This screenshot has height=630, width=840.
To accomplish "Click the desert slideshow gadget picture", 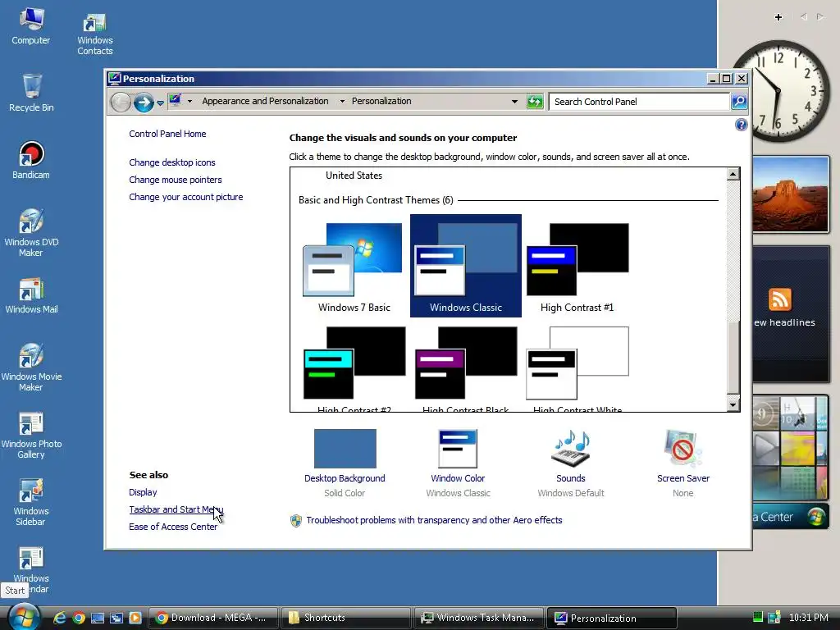I will tap(791, 194).
